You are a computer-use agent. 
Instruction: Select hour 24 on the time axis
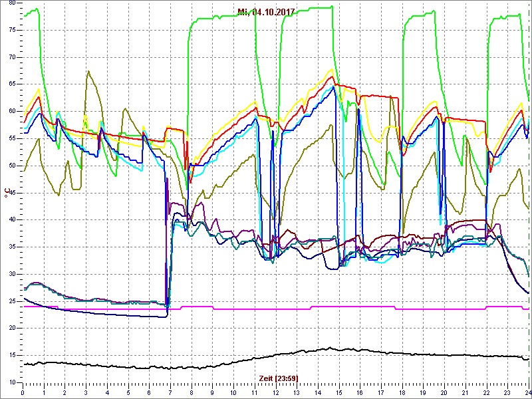click(x=527, y=392)
